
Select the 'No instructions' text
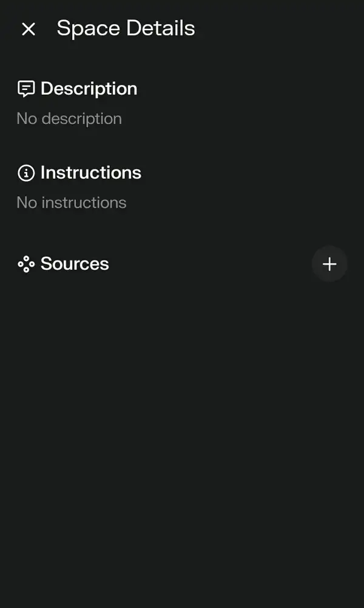tap(72, 202)
